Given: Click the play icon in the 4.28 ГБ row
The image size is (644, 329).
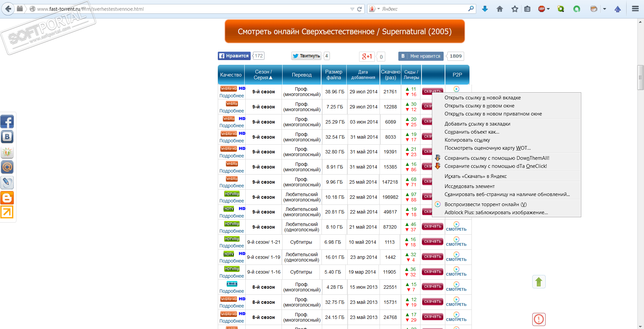Looking at the screenshot, I should click(456, 284).
